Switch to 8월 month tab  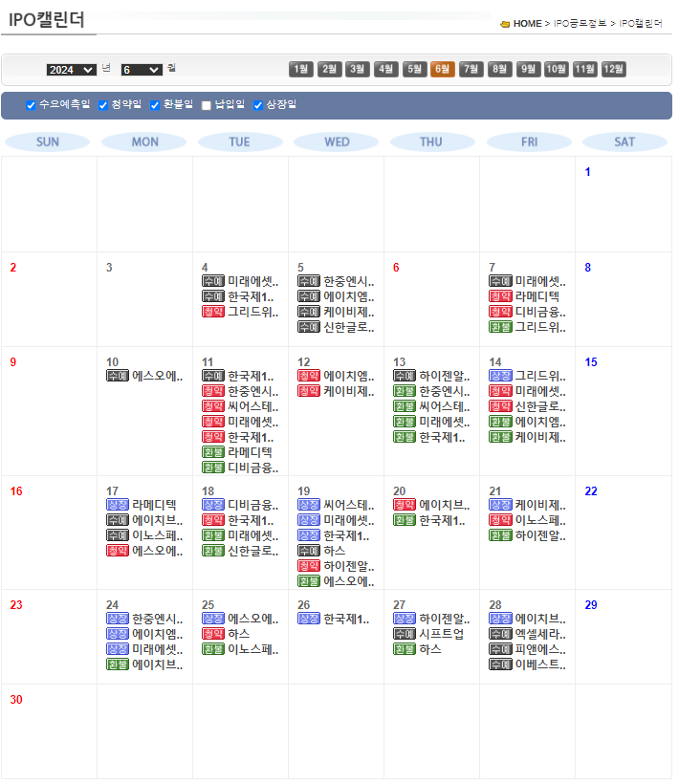499,69
